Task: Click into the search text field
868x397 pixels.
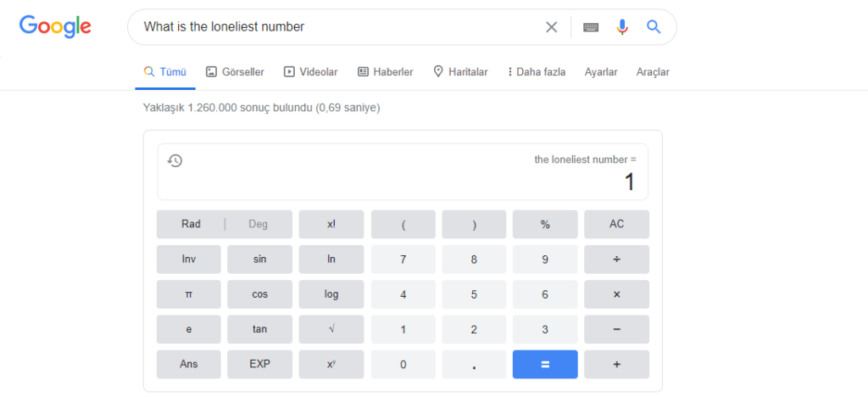Action: pos(339,27)
